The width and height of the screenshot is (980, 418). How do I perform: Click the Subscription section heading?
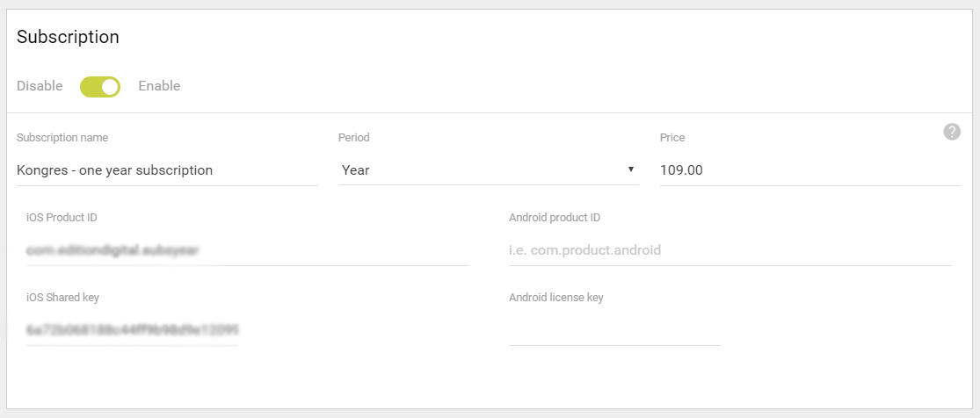coord(69,37)
